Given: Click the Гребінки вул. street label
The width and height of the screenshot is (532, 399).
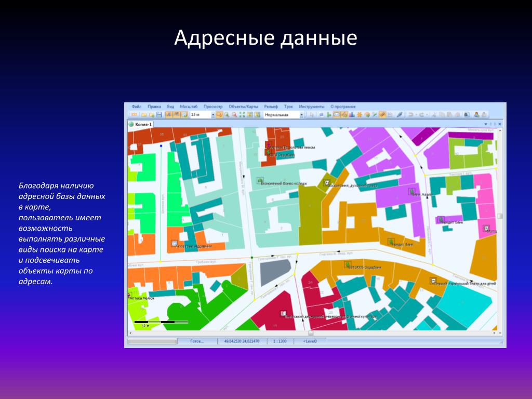Looking at the screenshot, I should click(206, 262).
